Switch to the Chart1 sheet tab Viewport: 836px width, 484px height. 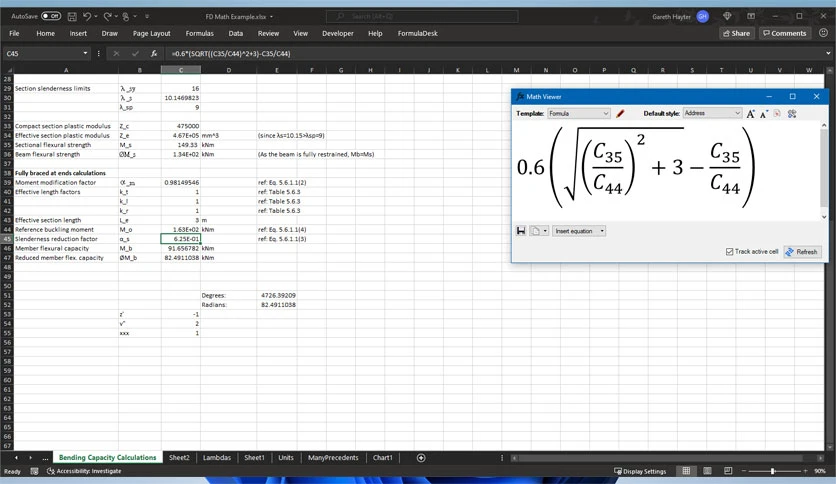pos(382,457)
